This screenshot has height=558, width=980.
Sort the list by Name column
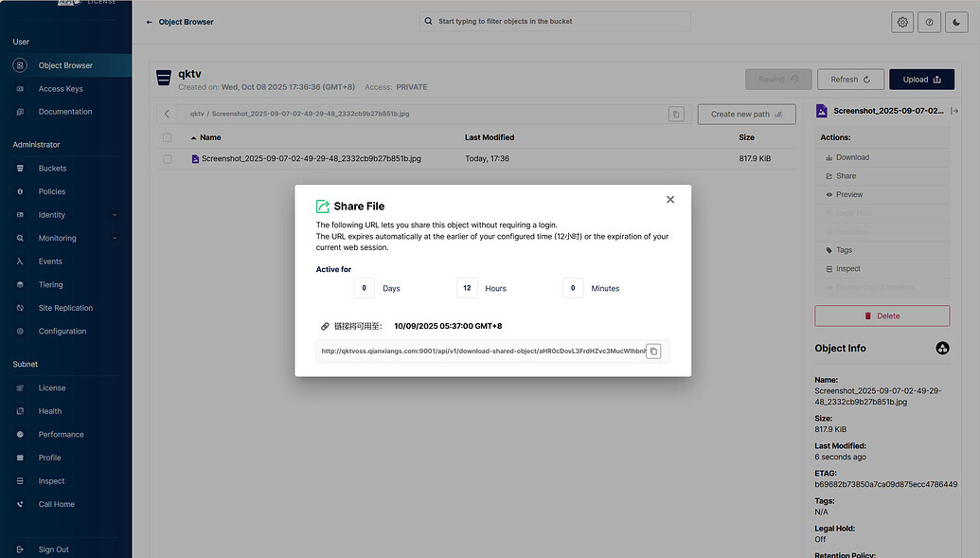210,137
